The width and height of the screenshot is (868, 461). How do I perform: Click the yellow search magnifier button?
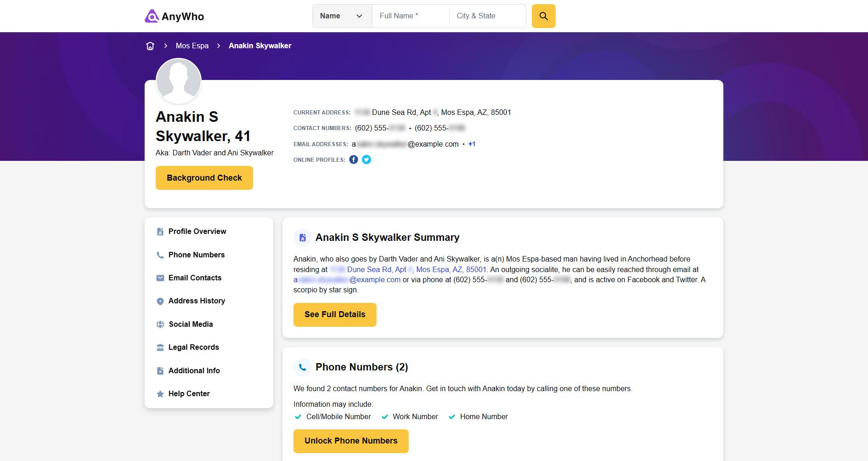(544, 16)
